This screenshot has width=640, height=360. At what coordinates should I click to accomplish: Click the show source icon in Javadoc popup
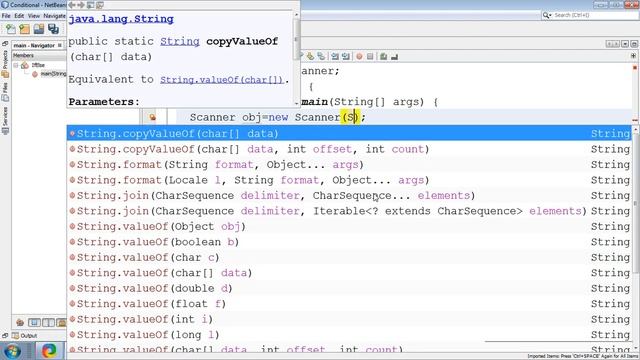[100, 5]
